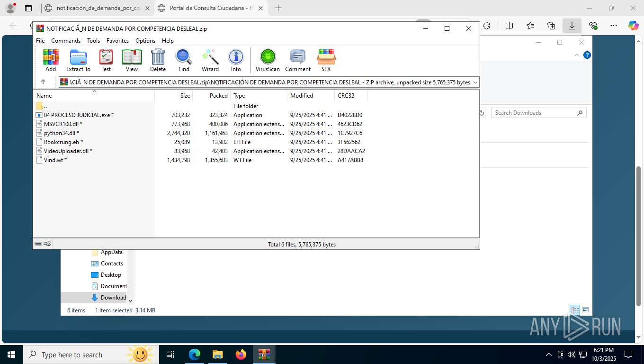
Task: Start VirusScan on the archive
Action: 268,61
